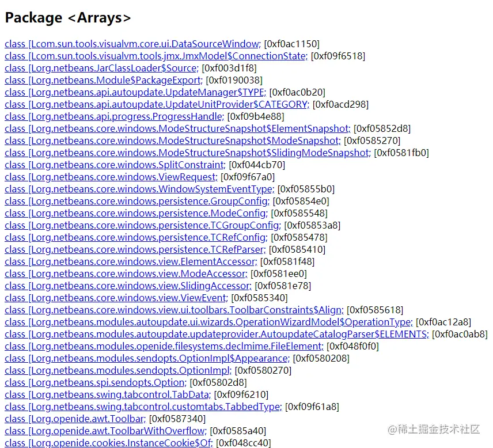
Task: Click the address [0xf0585340]
Action: pyautogui.click(x=259, y=298)
